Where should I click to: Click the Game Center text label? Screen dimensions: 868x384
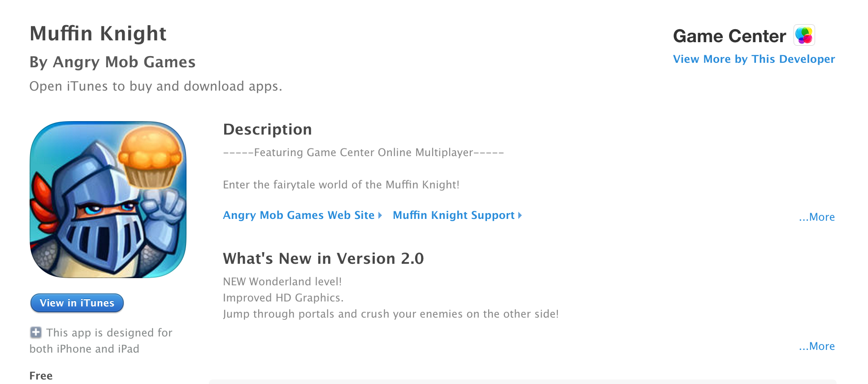(729, 36)
